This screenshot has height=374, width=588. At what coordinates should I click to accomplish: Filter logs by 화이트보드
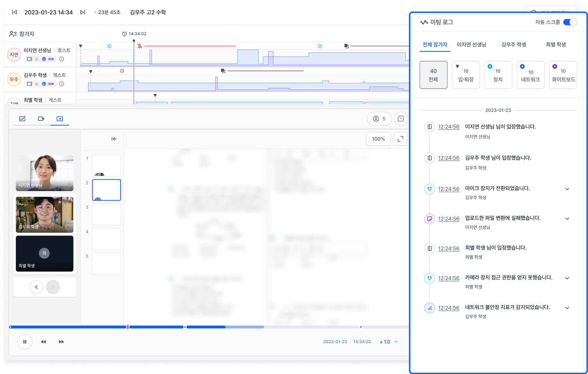(x=563, y=75)
